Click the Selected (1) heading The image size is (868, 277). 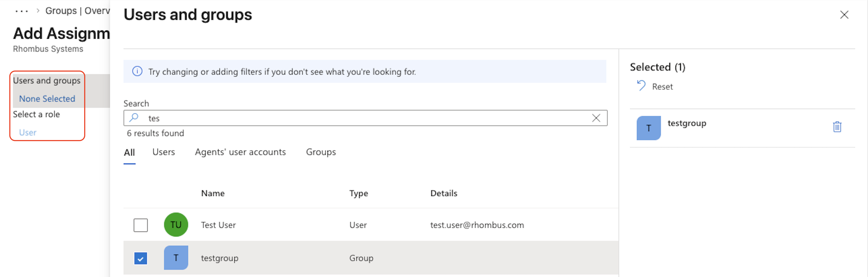657,67
